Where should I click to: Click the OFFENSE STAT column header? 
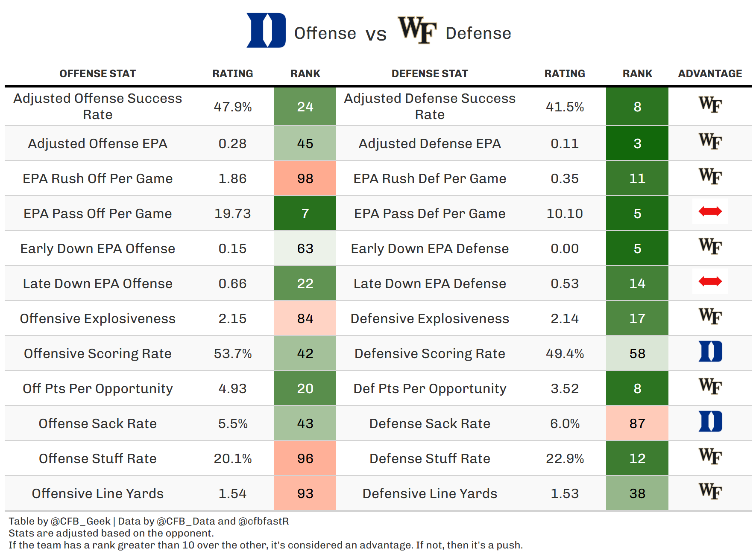[x=97, y=74]
